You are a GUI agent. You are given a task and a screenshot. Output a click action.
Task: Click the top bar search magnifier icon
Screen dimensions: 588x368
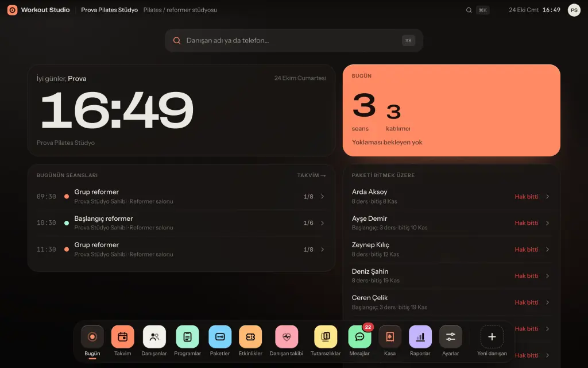coord(469,10)
